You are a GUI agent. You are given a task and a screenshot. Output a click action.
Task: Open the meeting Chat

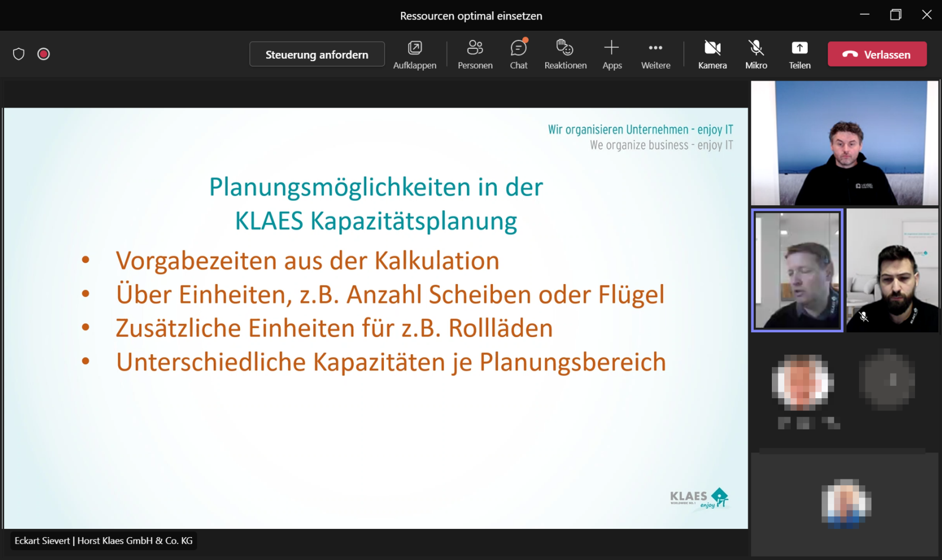pos(519,55)
